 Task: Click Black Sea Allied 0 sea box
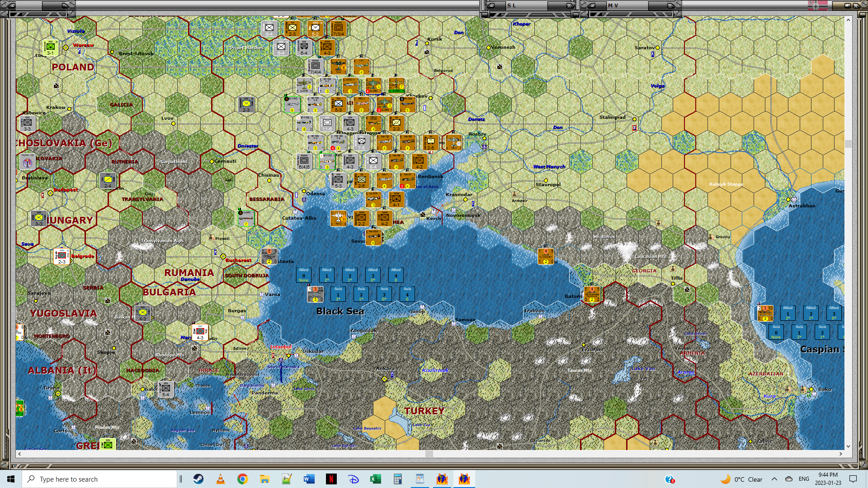coord(304,275)
